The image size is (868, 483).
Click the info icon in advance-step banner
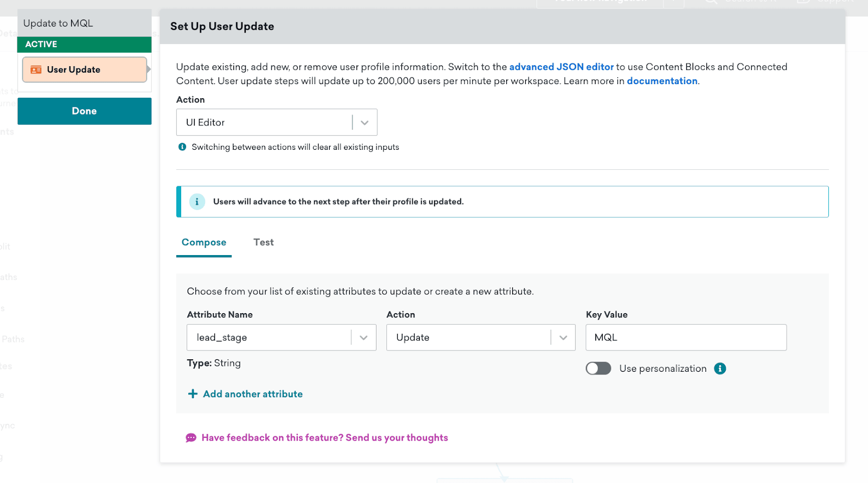click(x=197, y=202)
